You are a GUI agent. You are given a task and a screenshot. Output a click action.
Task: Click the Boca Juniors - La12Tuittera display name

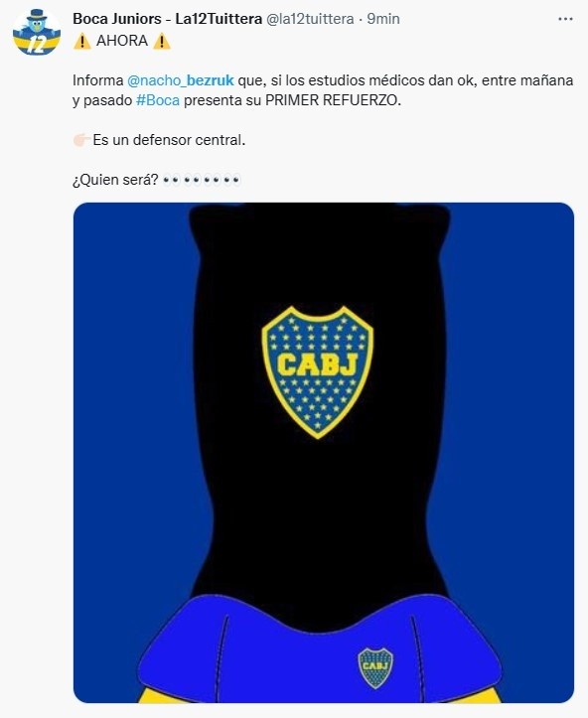tap(167, 19)
